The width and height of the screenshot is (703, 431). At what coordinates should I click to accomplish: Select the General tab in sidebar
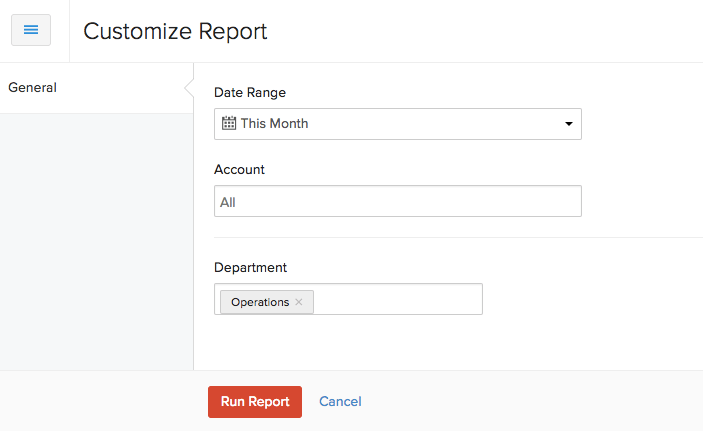pyautogui.click(x=32, y=88)
